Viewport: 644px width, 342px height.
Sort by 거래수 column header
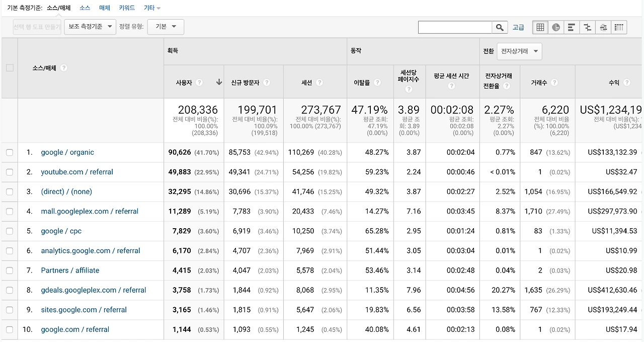[539, 83]
